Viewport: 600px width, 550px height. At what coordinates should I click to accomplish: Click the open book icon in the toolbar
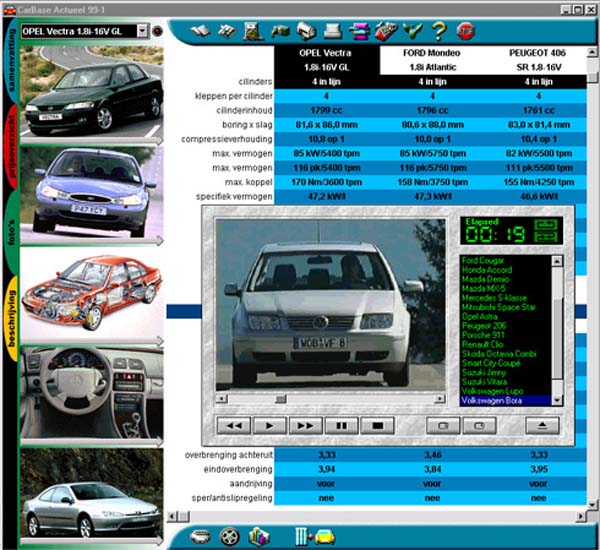tap(200, 30)
